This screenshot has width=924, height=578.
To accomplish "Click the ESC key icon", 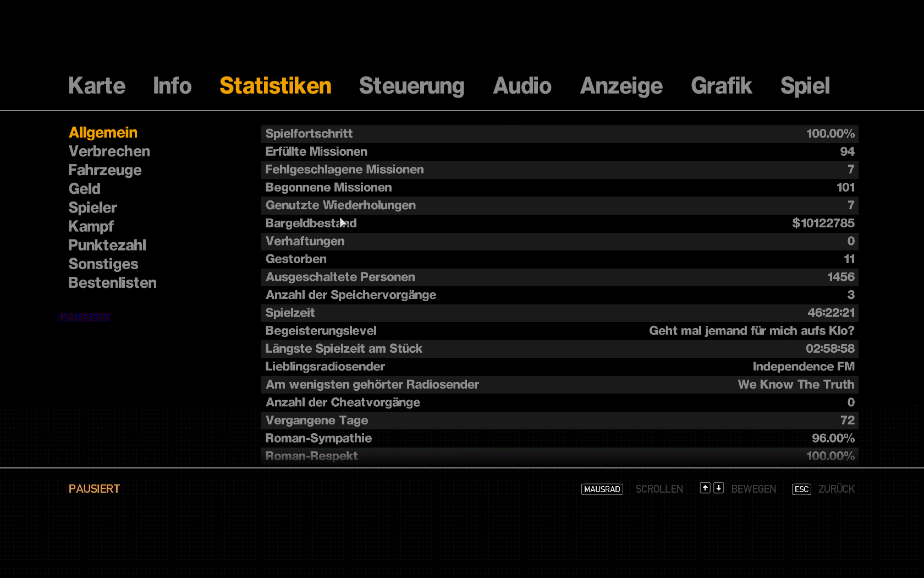I will coord(801,489).
